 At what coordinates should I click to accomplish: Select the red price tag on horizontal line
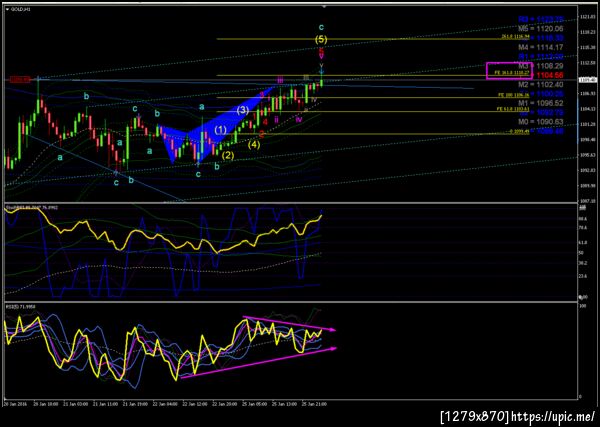point(20,80)
